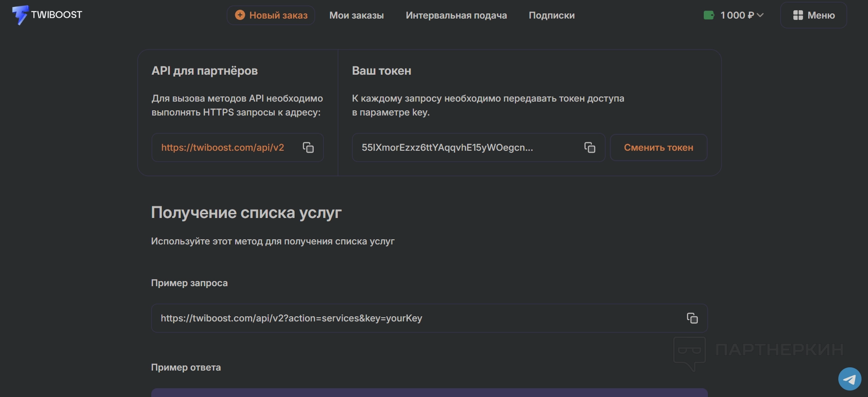Click the TwiBoost lightning logo icon
The width and height of the screenshot is (868, 397).
click(x=20, y=15)
